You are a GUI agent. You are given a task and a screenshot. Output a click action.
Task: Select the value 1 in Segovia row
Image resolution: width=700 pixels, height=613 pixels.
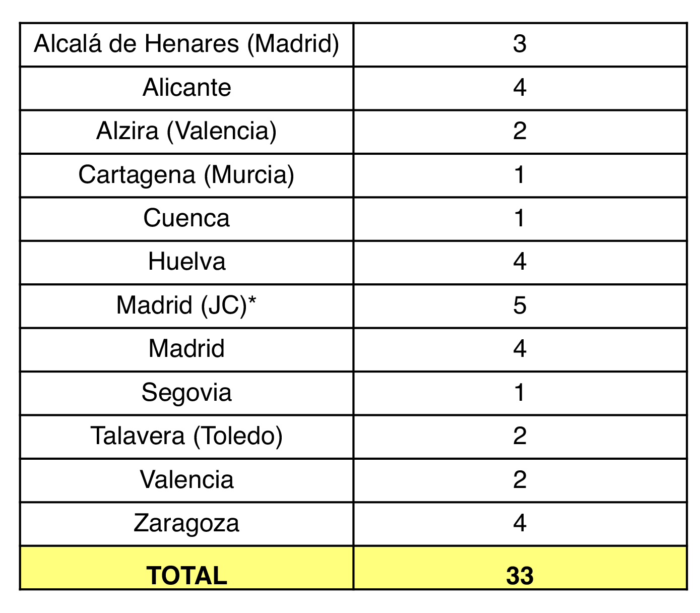coord(520,393)
